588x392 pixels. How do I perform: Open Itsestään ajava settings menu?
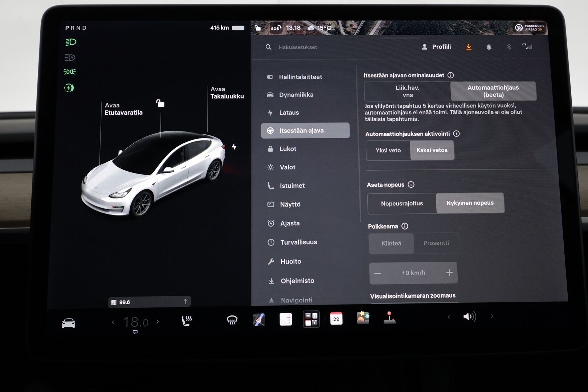point(305,130)
